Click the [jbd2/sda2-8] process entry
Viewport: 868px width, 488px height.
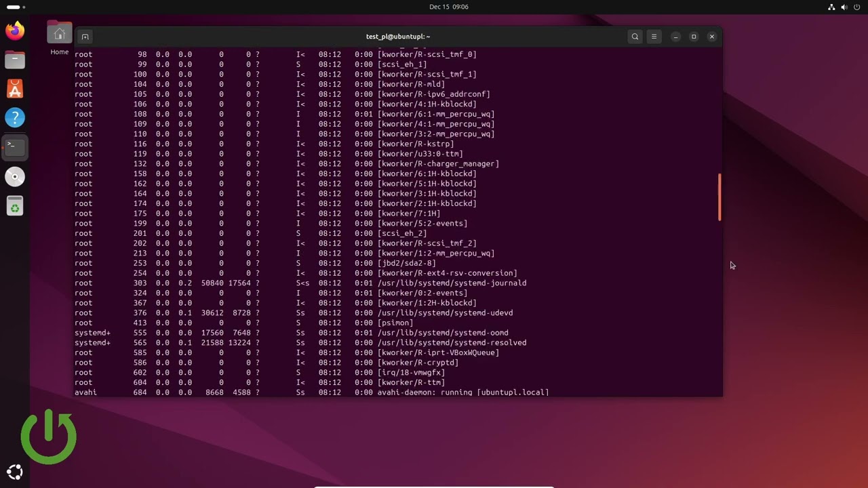[407, 263]
